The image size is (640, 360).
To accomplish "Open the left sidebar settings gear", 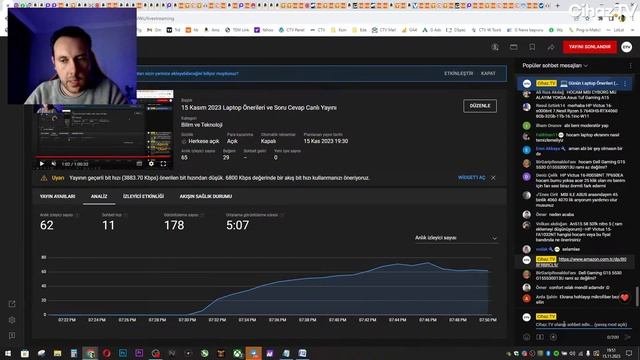I will coord(12,320).
